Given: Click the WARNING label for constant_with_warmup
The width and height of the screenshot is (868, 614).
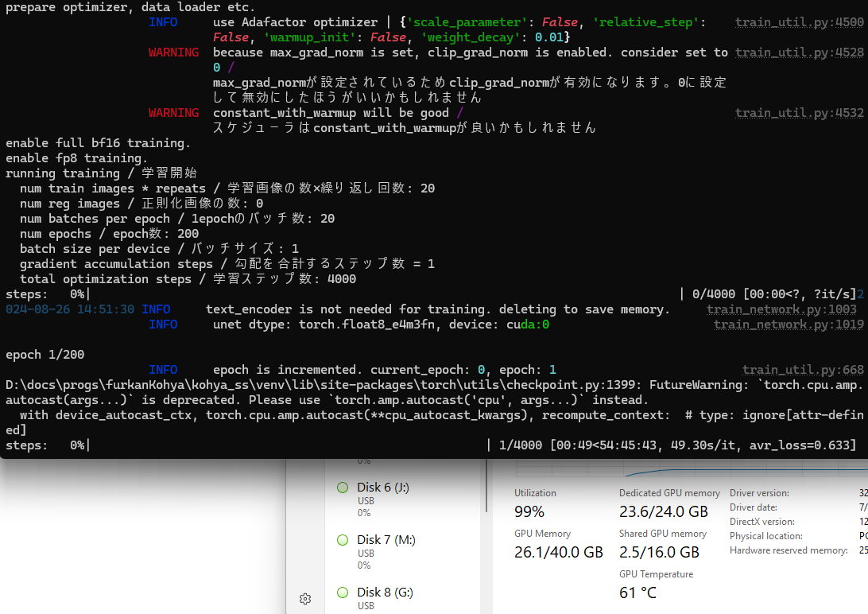Looking at the screenshot, I should point(173,113).
